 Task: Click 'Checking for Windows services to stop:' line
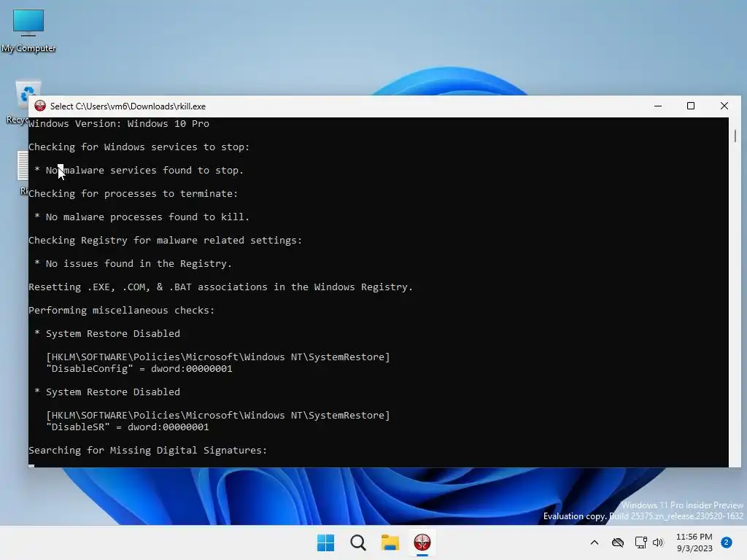point(139,147)
